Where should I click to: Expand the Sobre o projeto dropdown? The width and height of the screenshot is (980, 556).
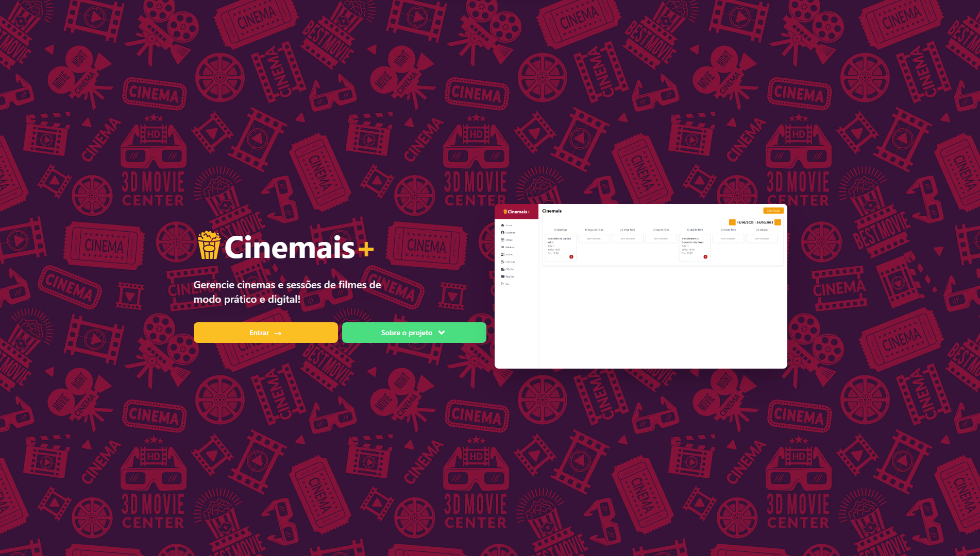coord(414,333)
